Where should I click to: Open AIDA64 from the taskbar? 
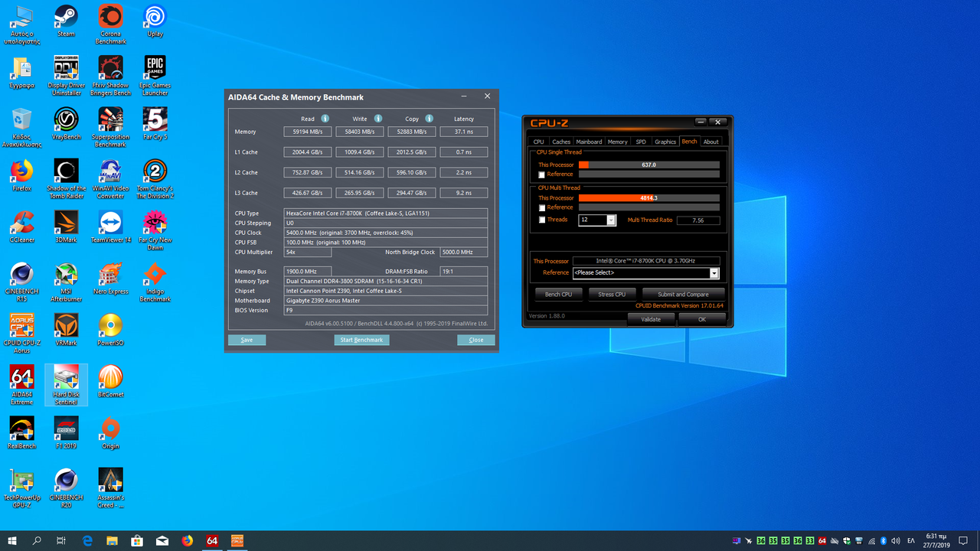coord(212,540)
